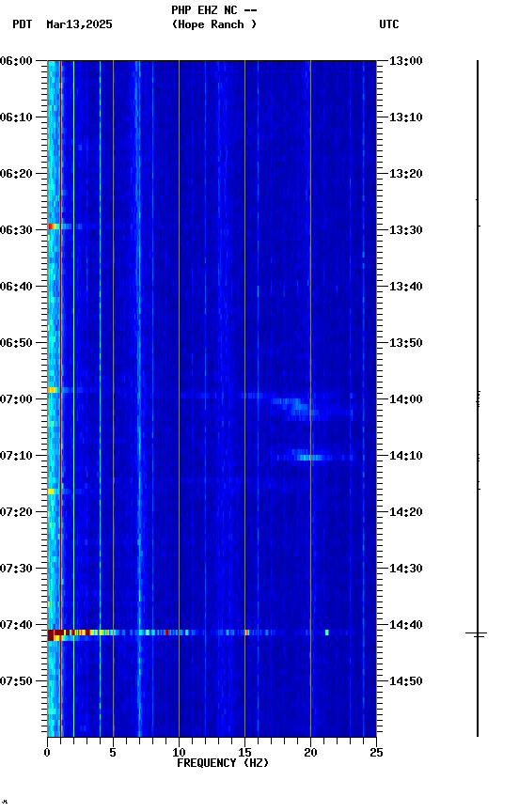The height and width of the screenshot is (812, 519).
Task: Click the 06:50 PDT time label
Action: pos(16,343)
